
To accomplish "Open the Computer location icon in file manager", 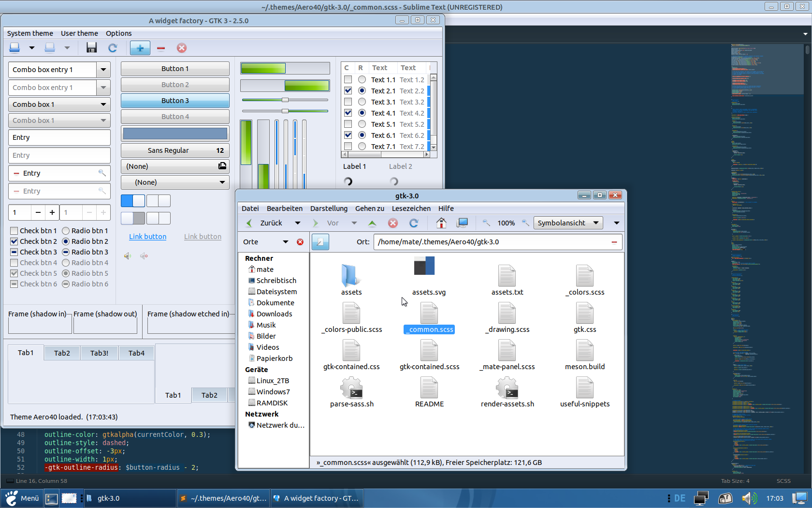I will pyautogui.click(x=463, y=223).
